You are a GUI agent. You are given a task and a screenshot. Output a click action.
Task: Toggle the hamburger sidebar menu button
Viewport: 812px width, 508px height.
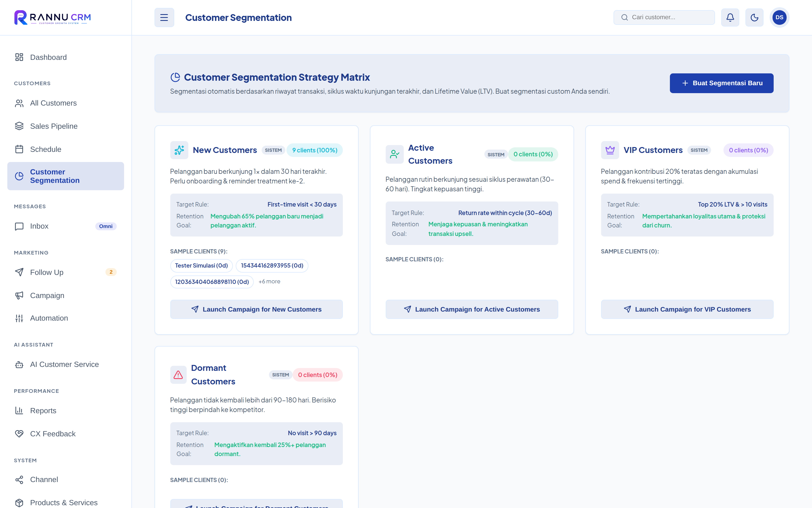point(164,17)
